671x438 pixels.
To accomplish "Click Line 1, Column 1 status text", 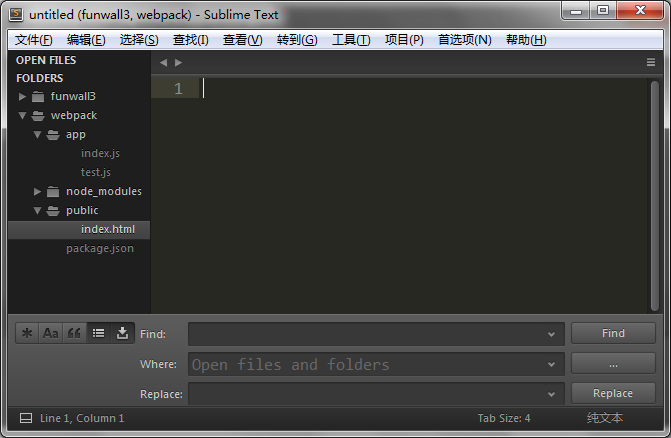I will [82, 418].
